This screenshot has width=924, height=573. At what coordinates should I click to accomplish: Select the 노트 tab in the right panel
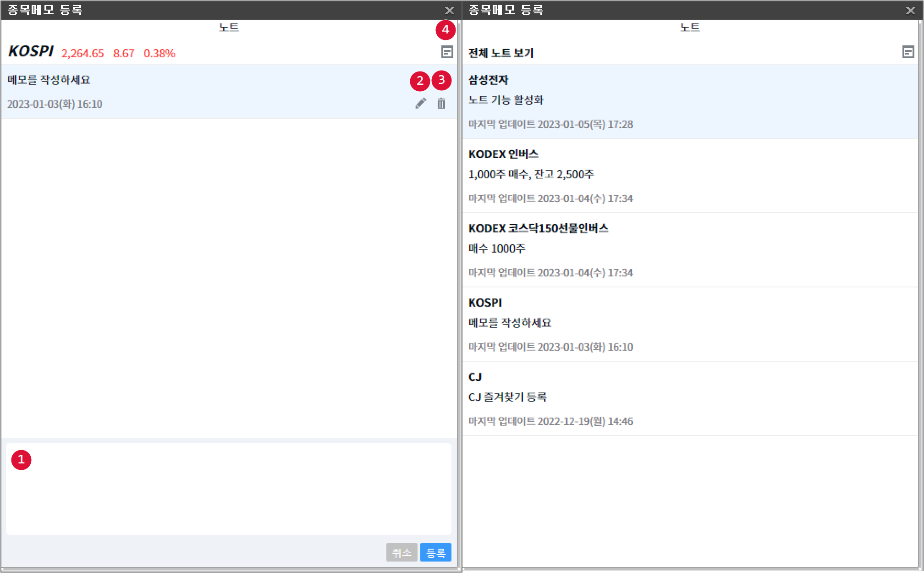[689, 28]
